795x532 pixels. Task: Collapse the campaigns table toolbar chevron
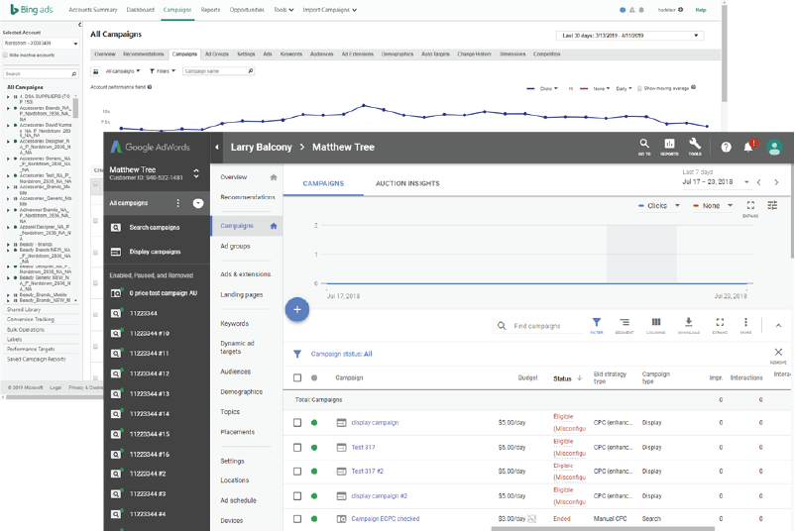(778, 325)
